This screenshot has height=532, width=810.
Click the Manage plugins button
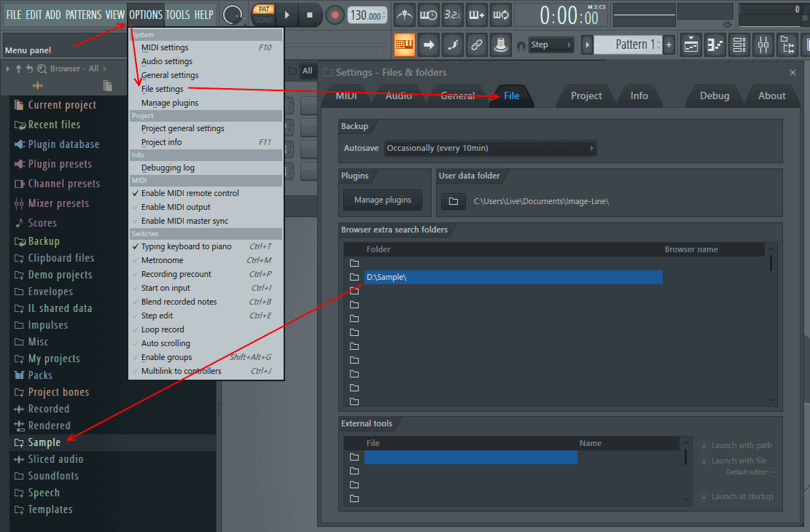tap(383, 200)
